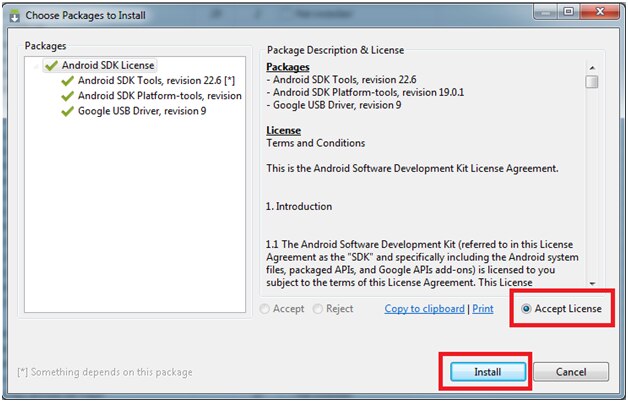Close the Choose Packages to Install window
Image resolution: width=628 pixels, height=402 pixels.
600,11
